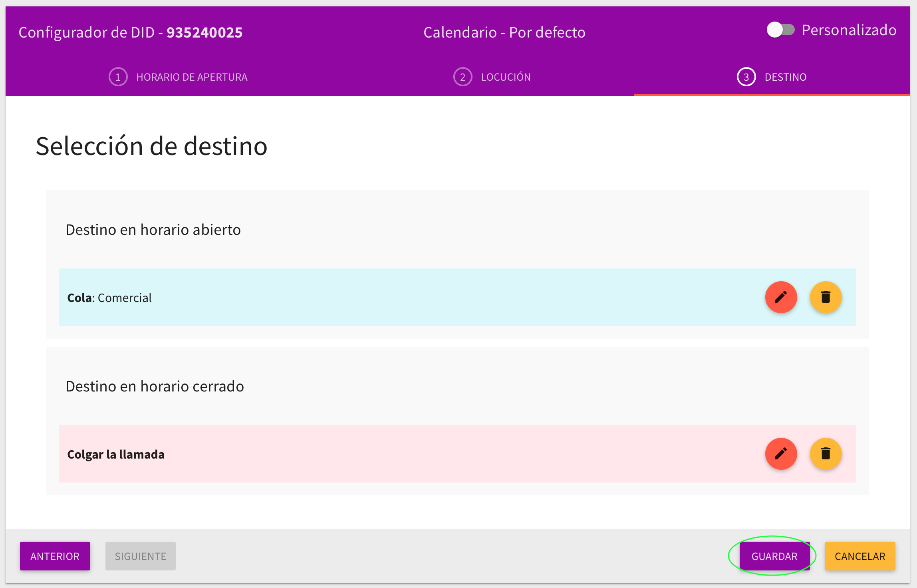Delete the Cola: Comercial destination
This screenshot has width=917, height=588.
coord(826,297)
